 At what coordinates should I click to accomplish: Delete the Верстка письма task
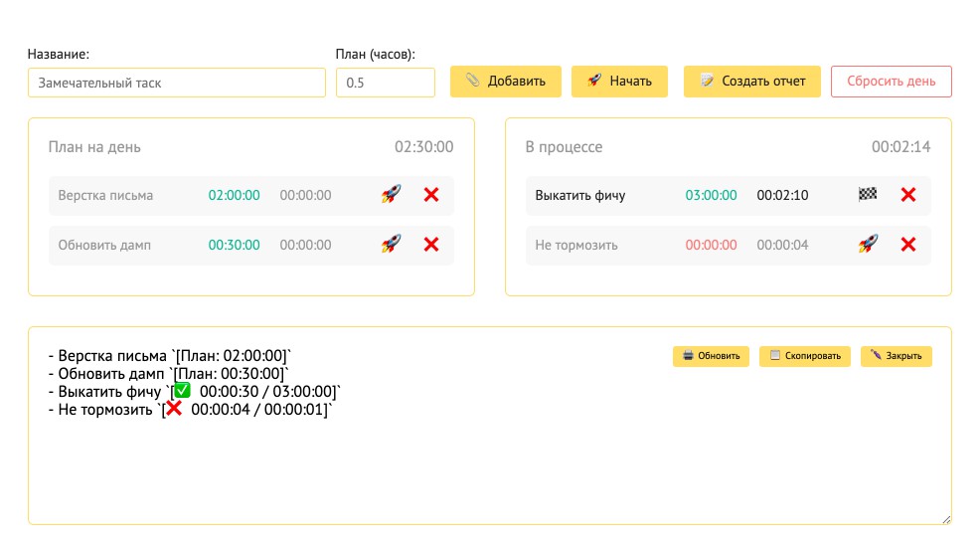coord(431,195)
